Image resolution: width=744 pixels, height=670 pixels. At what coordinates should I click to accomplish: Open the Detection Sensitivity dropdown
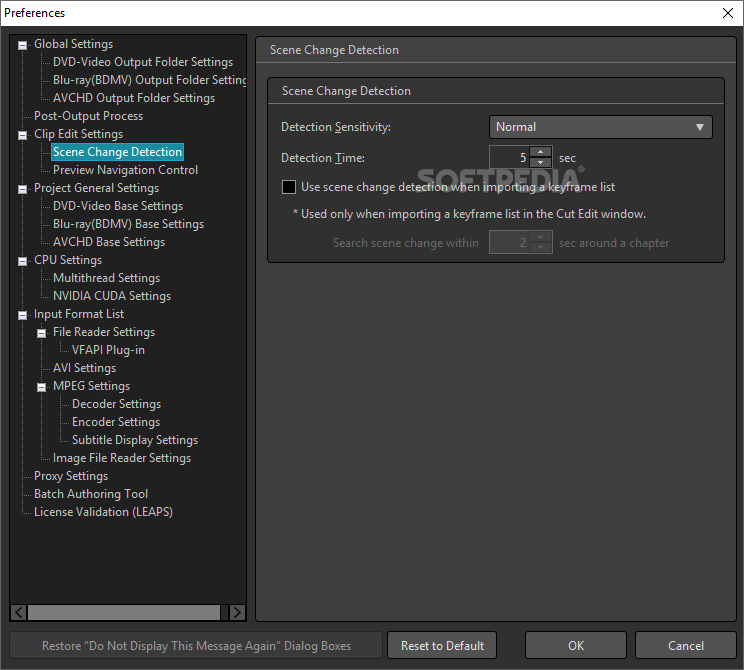[x=600, y=127]
